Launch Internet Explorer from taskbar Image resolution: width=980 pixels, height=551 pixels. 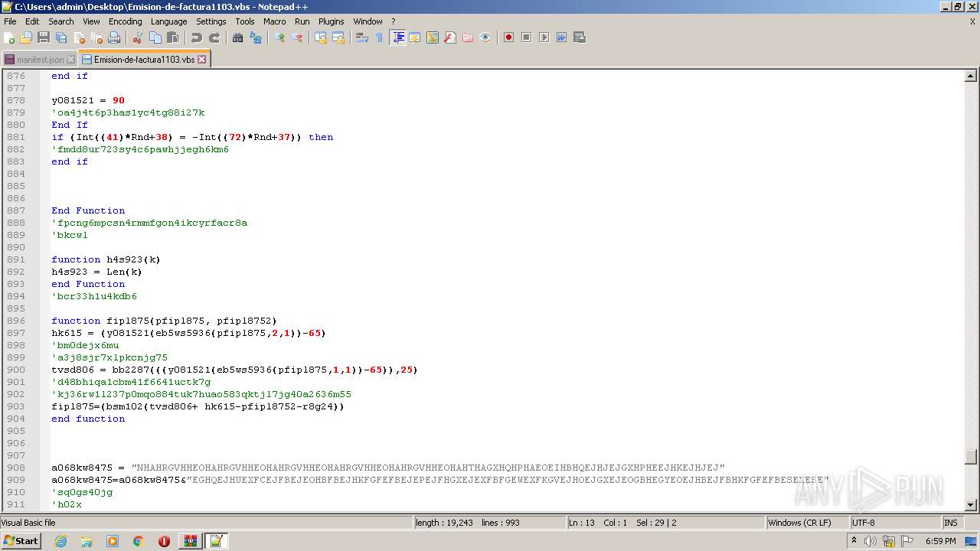pyautogui.click(x=60, y=541)
